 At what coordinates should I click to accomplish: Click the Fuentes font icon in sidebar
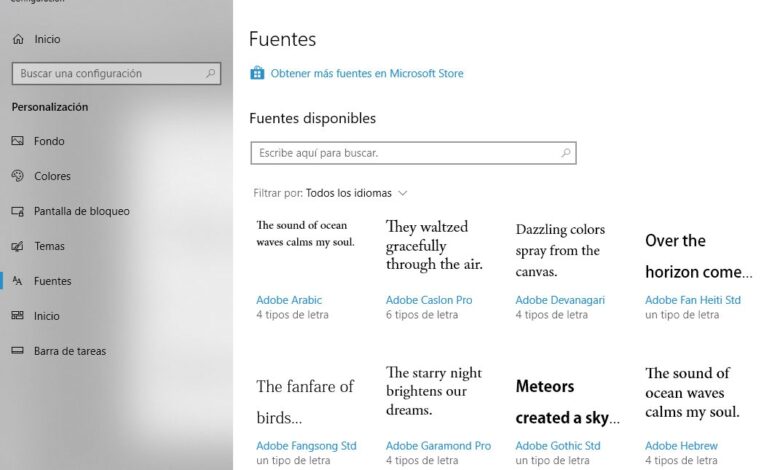(x=17, y=281)
